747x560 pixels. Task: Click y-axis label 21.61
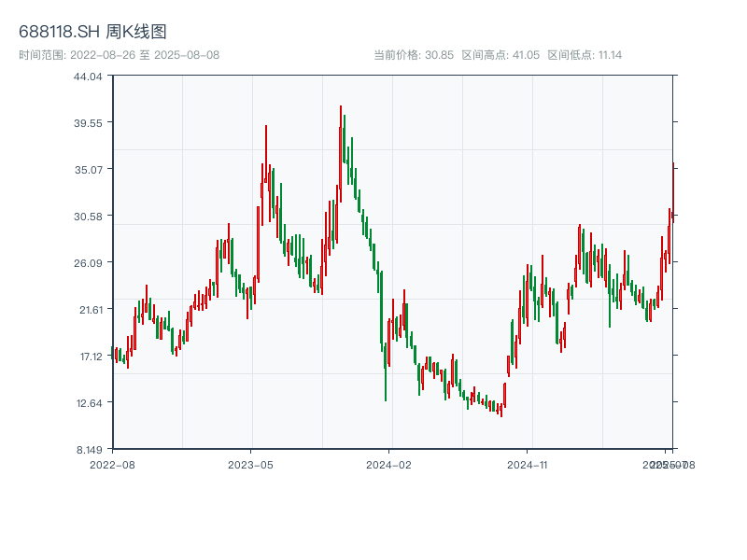point(91,310)
